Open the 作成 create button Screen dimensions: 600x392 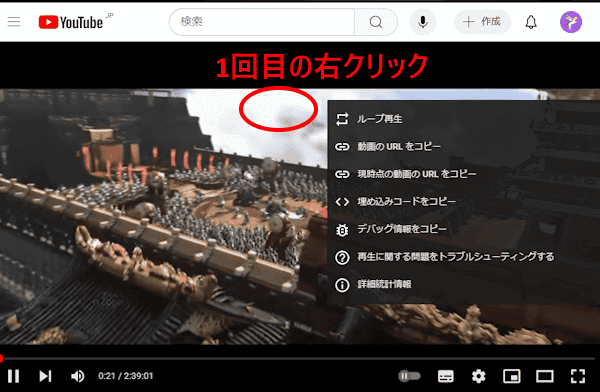pyautogui.click(x=482, y=21)
